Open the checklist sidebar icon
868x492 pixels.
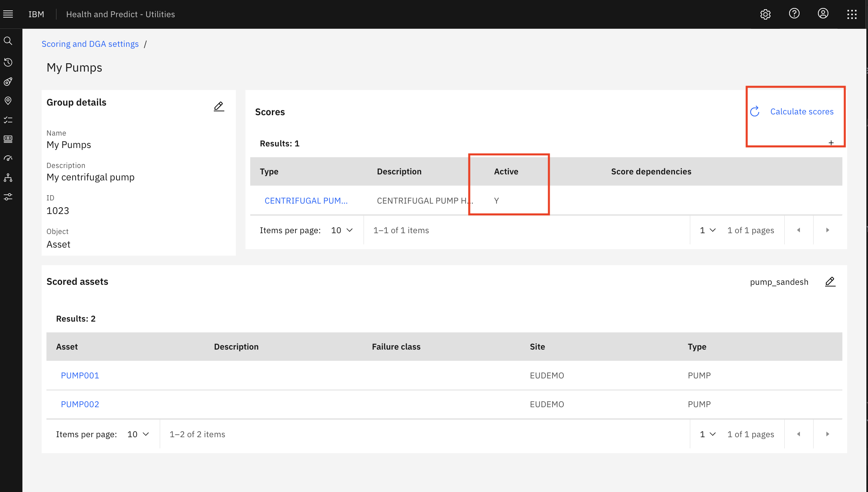(8, 120)
